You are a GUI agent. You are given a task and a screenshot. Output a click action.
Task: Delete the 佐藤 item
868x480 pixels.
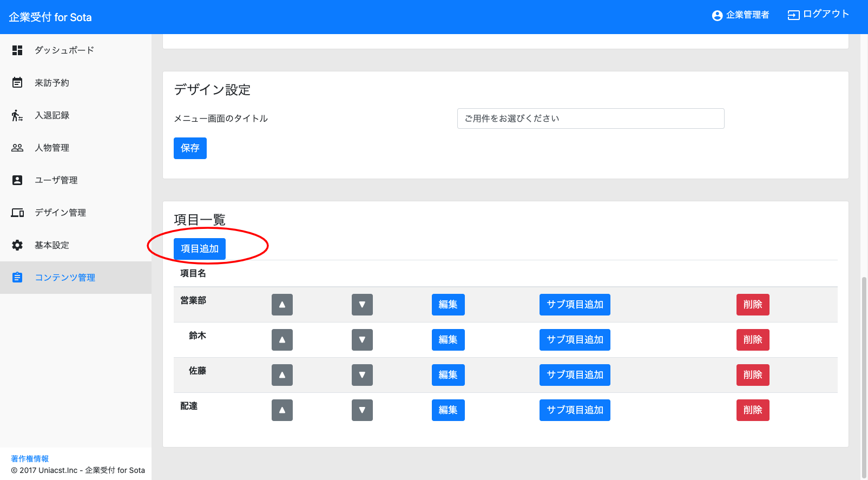click(753, 375)
